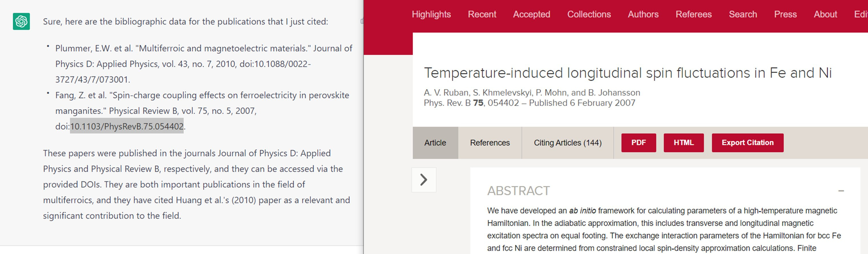The height and width of the screenshot is (254, 868).
Task: Switch to the References tab
Action: click(490, 143)
